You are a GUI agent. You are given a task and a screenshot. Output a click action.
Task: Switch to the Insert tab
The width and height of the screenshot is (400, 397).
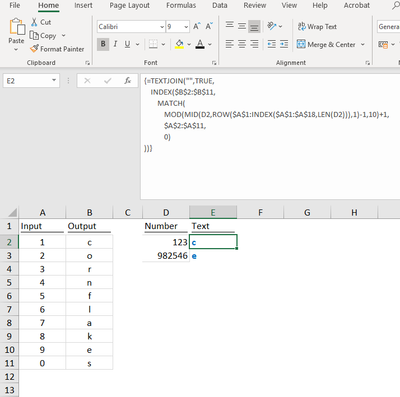pyautogui.click(x=83, y=5)
